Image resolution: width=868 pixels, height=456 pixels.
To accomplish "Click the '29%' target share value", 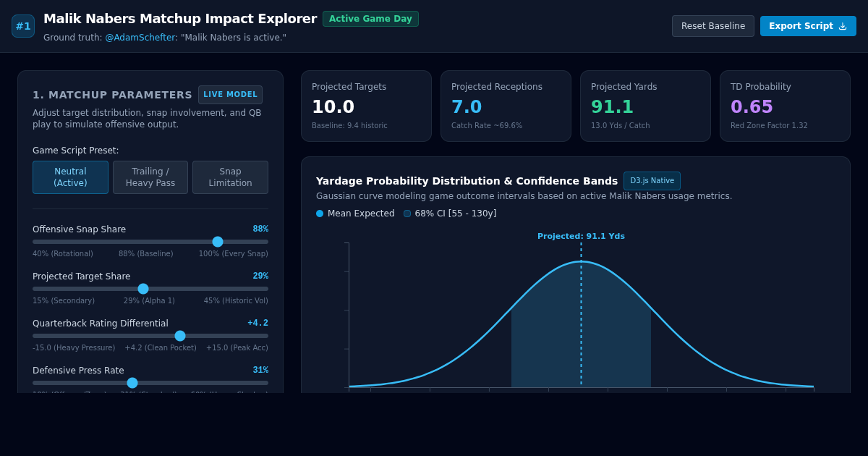I will (x=260, y=276).
